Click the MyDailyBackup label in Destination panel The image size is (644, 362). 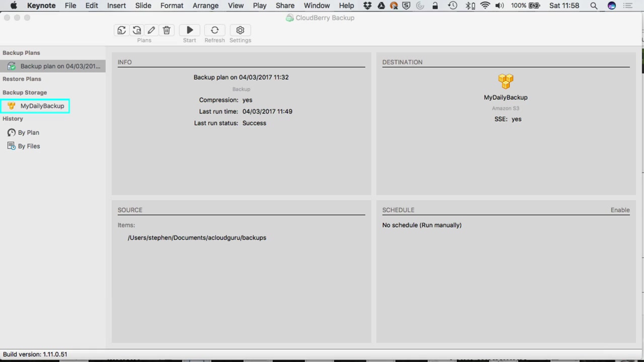tap(506, 97)
